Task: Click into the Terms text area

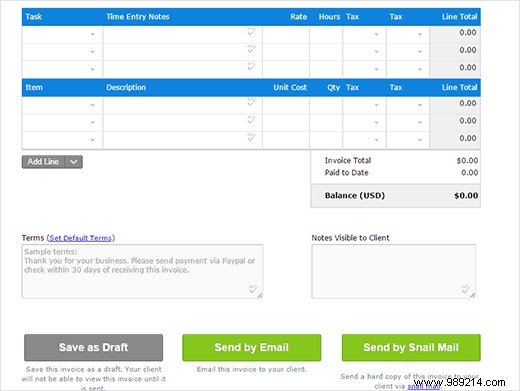Action: [x=142, y=271]
